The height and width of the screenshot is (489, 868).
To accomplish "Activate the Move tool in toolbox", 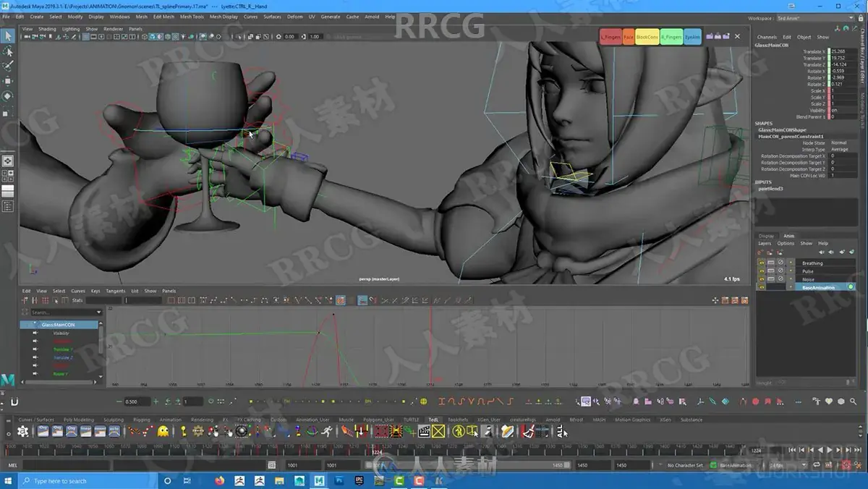I will click(x=8, y=81).
